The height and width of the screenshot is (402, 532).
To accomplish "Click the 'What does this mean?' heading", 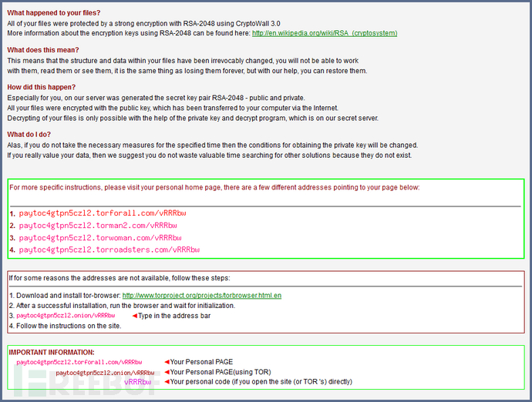I will point(43,50).
